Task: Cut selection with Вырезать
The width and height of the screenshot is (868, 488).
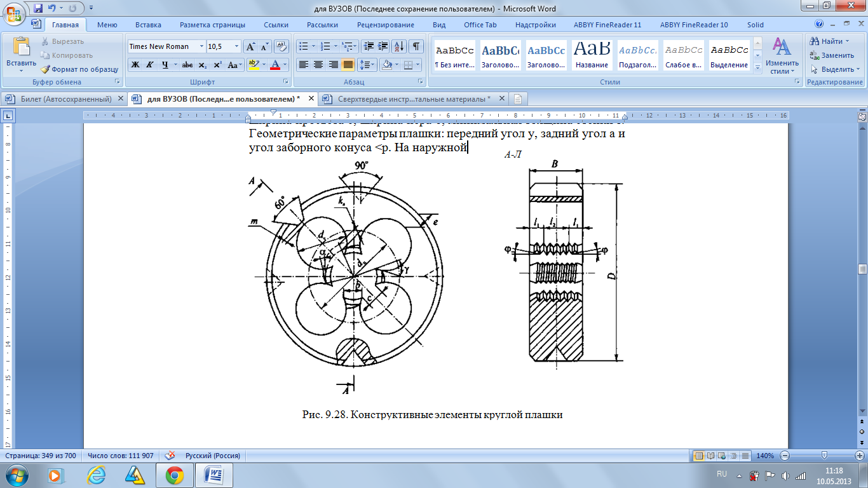Action: pos(62,41)
